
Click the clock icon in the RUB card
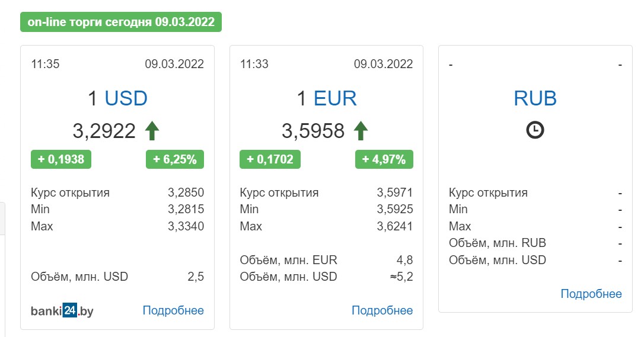click(535, 130)
